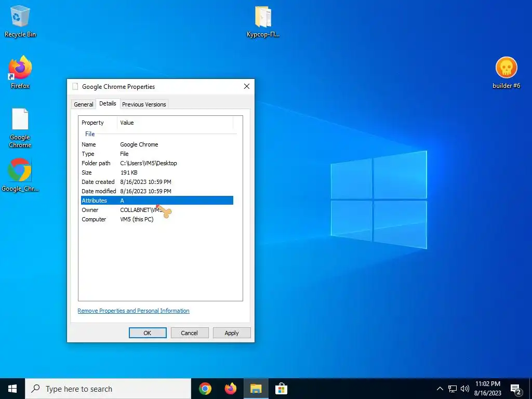Click the Property column header
The width and height of the screenshot is (532, 399).
98,123
